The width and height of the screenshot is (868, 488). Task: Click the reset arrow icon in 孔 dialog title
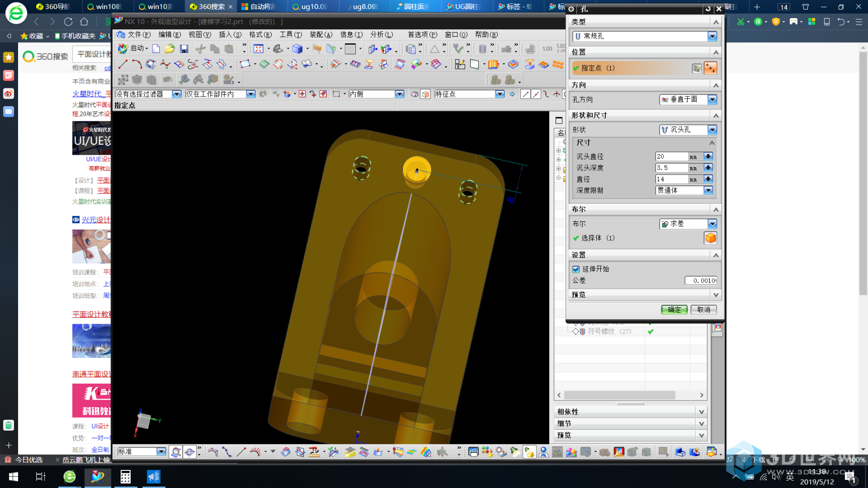708,9
